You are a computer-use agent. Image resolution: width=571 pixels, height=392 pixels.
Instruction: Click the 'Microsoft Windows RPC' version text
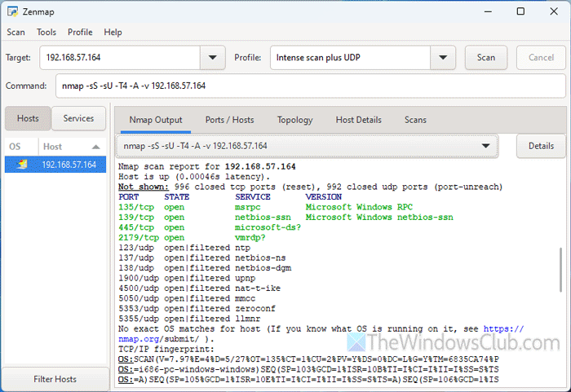pyautogui.click(x=359, y=207)
